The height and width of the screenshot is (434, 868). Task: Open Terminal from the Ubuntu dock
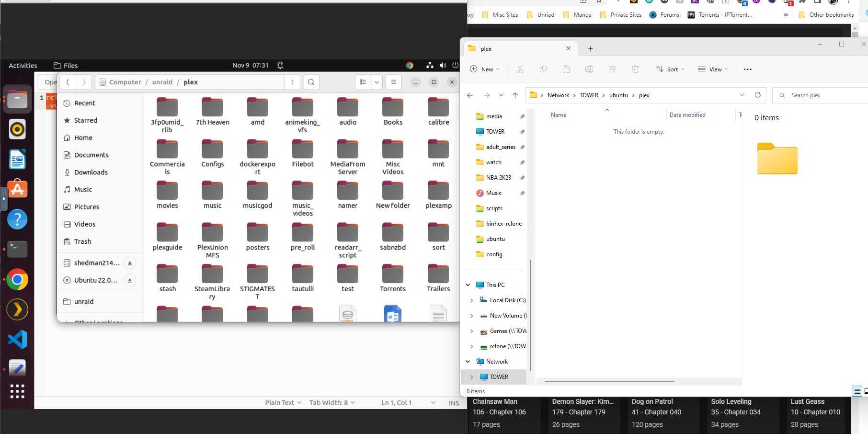pos(17,249)
